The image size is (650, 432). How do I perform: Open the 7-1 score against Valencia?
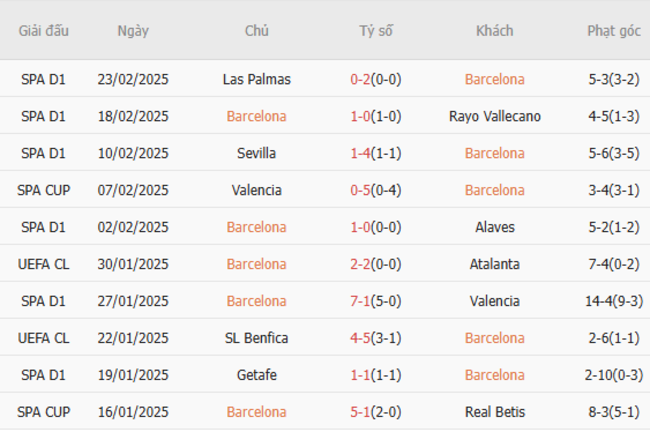(x=360, y=301)
